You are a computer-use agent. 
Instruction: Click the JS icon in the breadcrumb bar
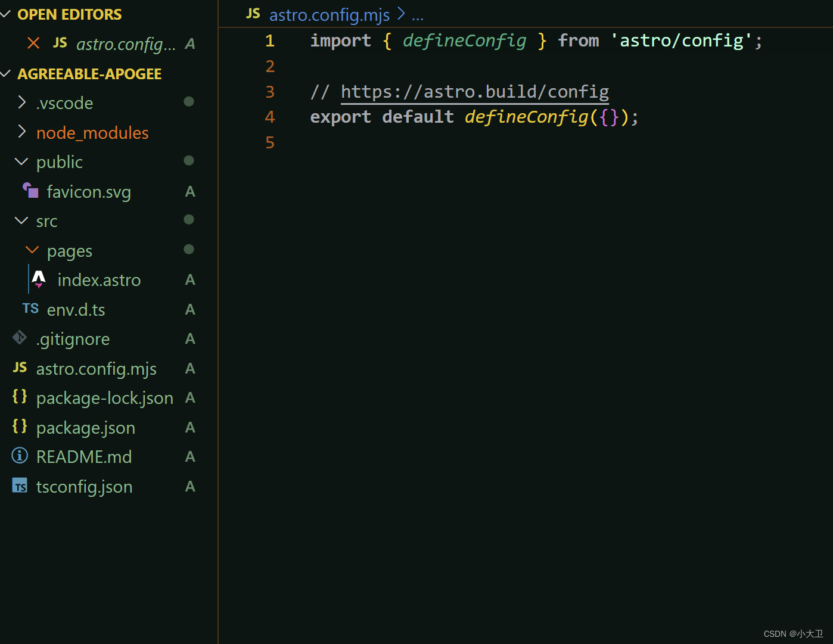(253, 14)
